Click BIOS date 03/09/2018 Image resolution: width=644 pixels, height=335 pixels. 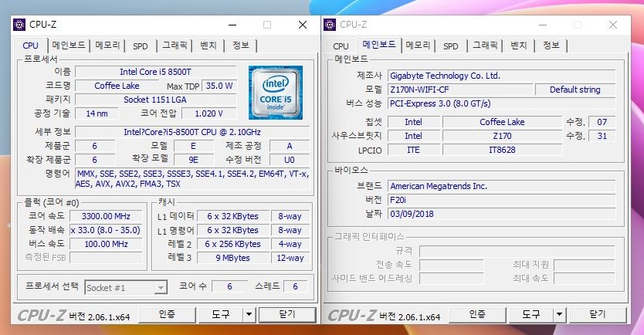501,215
